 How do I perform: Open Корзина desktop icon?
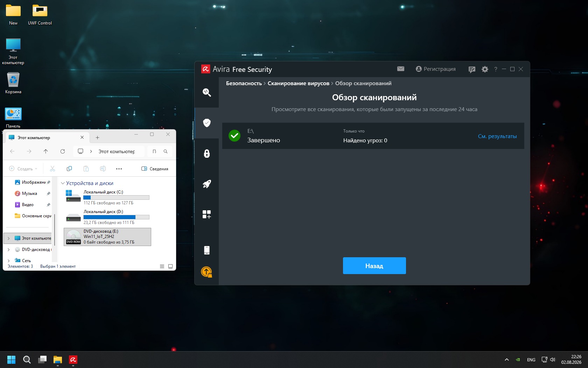click(13, 83)
